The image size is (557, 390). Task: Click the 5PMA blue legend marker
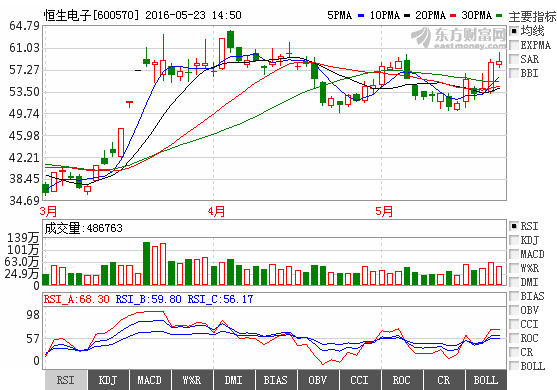(361, 16)
